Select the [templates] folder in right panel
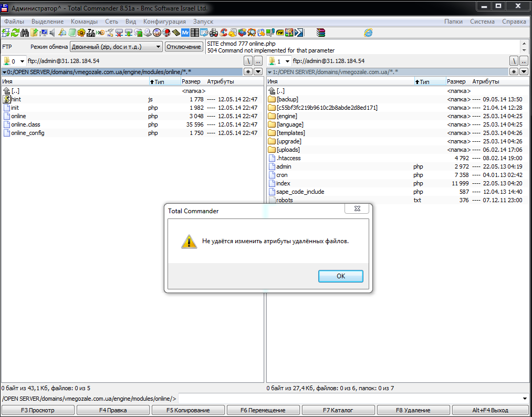 [290, 133]
